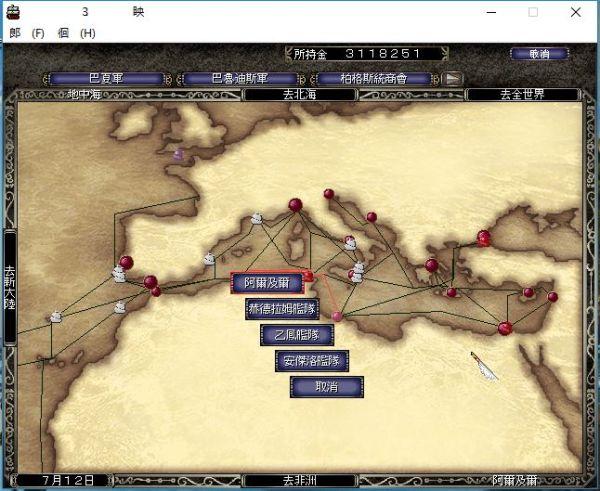This screenshot has width=600, height=491.
Task: Select the red port marker at Istanbul
Action: coord(483,238)
